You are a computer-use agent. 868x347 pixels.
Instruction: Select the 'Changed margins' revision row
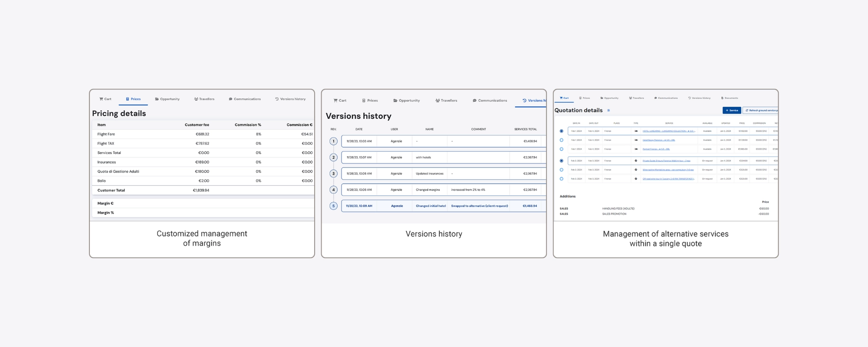click(444, 190)
